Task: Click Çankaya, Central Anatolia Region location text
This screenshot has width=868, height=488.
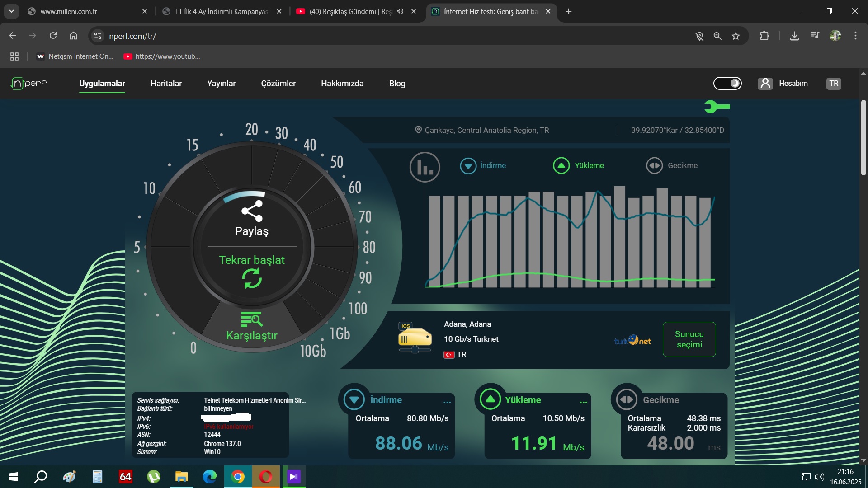Action: tap(486, 130)
